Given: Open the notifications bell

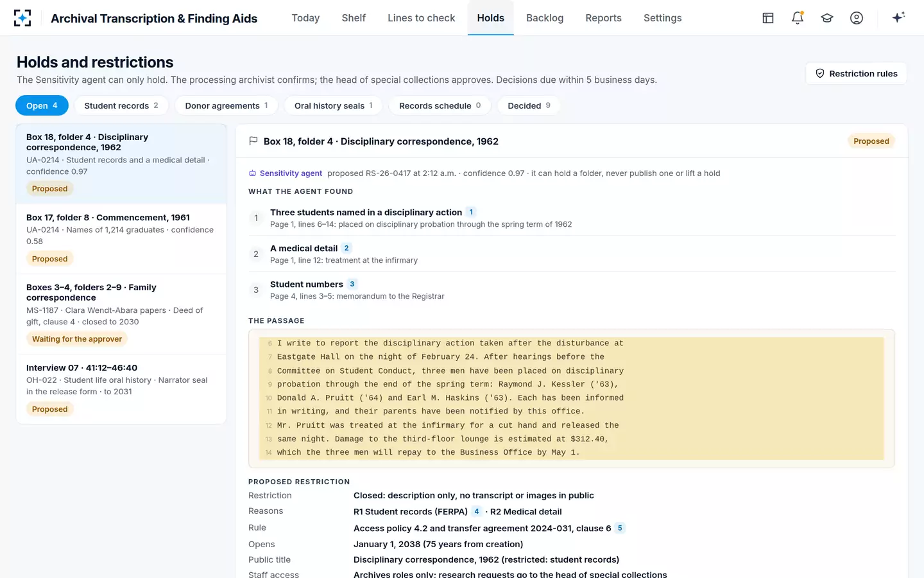Looking at the screenshot, I should click(x=798, y=18).
